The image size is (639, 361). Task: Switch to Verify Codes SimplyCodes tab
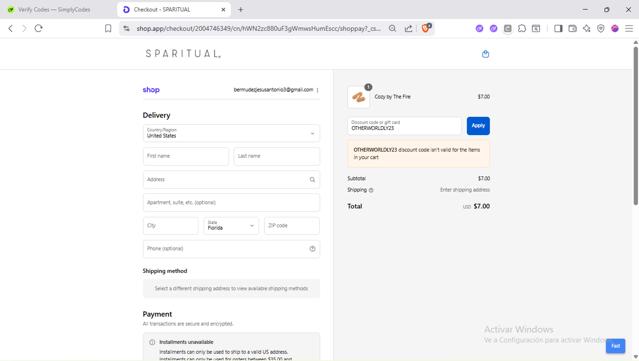coord(54,9)
